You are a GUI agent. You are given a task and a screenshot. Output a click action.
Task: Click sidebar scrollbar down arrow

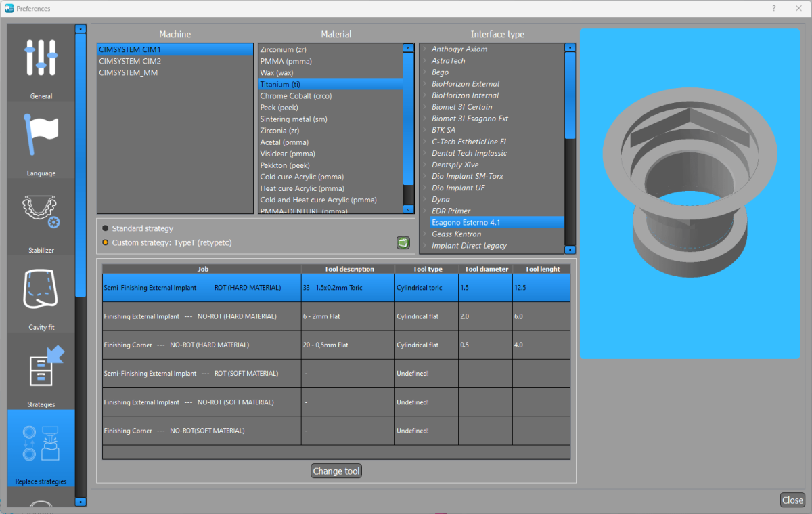(81, 502)
